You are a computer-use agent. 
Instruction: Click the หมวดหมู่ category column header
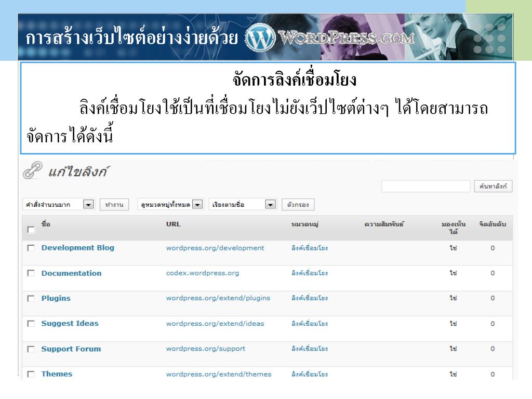(304, 224)
